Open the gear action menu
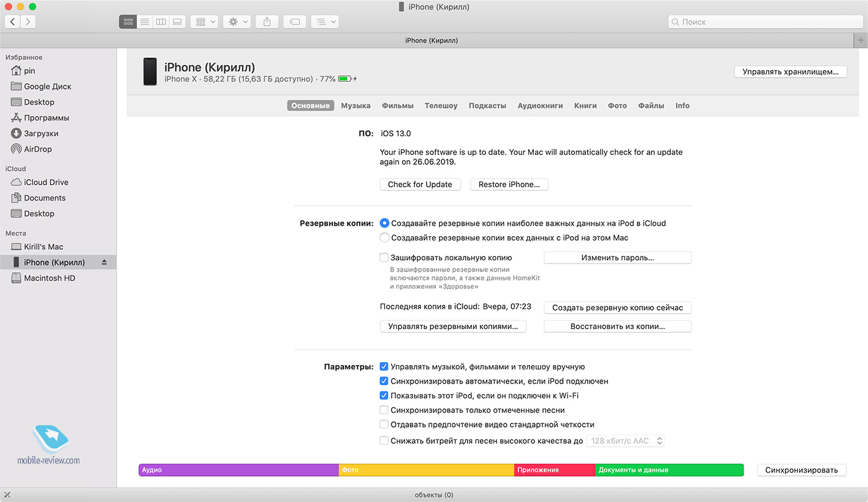The image size is (868, 502). pos(236,22)
